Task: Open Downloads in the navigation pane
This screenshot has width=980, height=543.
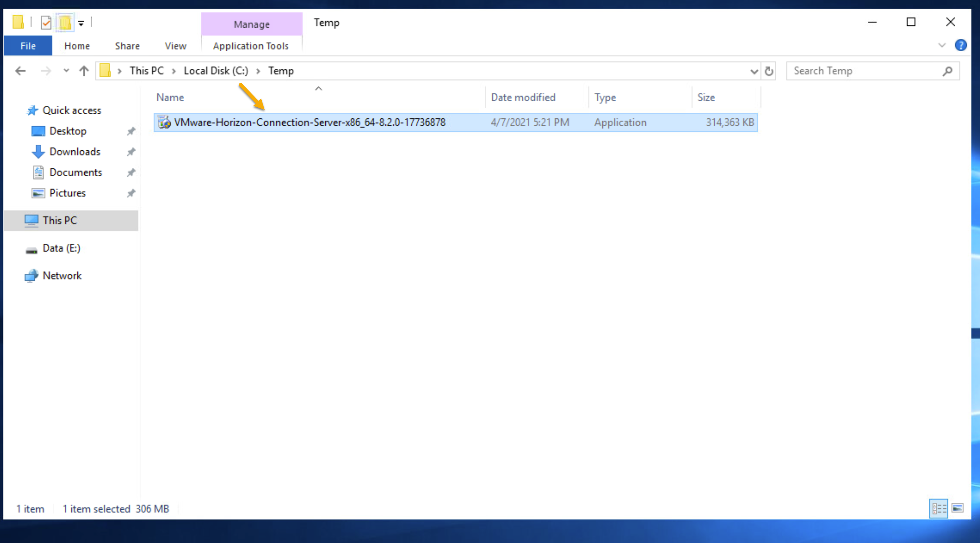Action: [x=75, y=151]
